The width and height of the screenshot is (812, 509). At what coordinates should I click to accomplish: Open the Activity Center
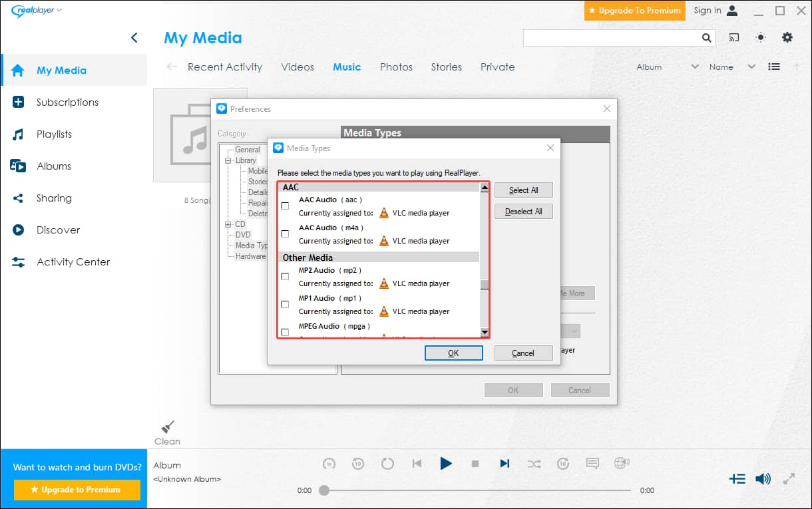(x=17, y=261)
